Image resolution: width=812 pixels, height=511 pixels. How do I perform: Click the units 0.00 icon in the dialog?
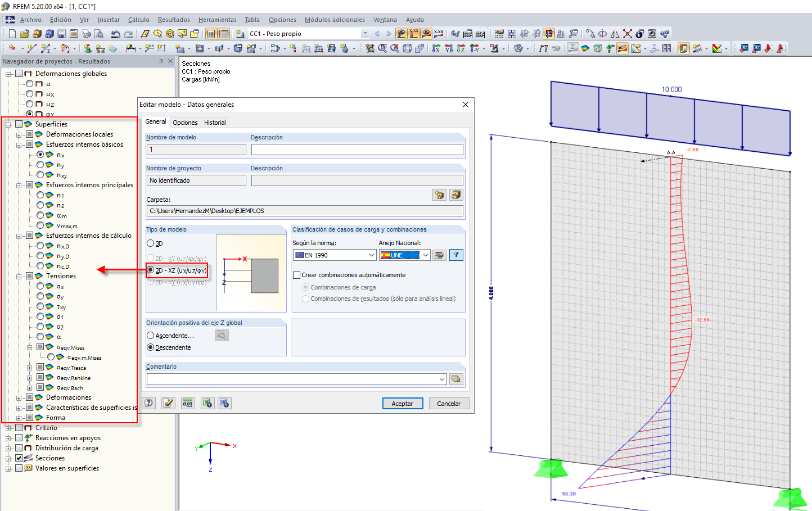[188, 403]
